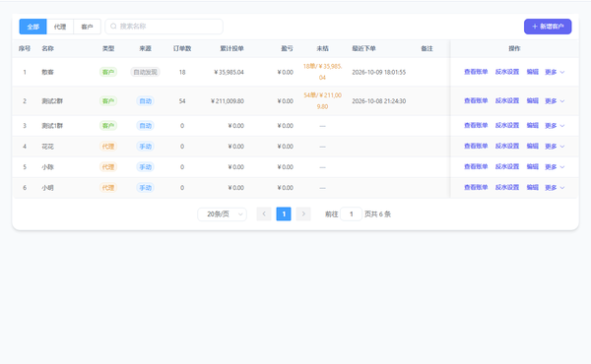This screenshot has width=591, height=364.
Task: Open 查看账单 for 小明
Action: (476, 188)
